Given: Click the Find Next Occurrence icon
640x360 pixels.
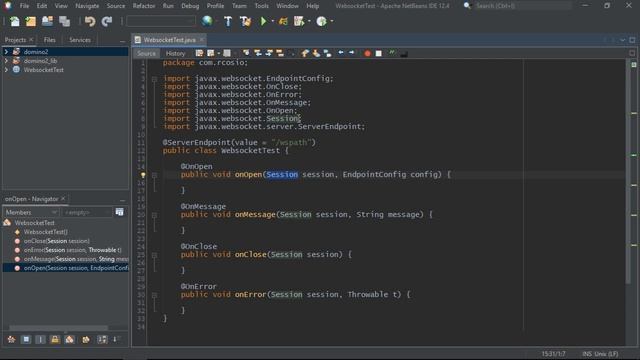Looking at the screenshot, I should click(x=269, y=53).
